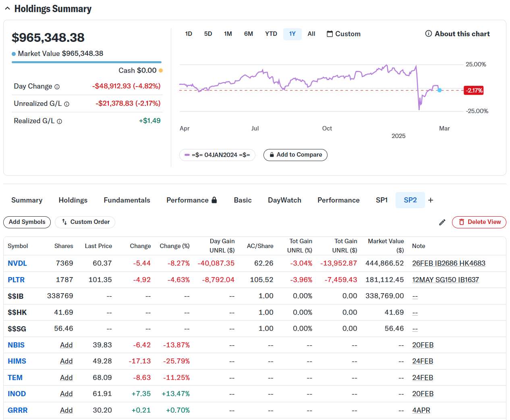
Task: Open Day Change info icon
Action: (57, 87)
